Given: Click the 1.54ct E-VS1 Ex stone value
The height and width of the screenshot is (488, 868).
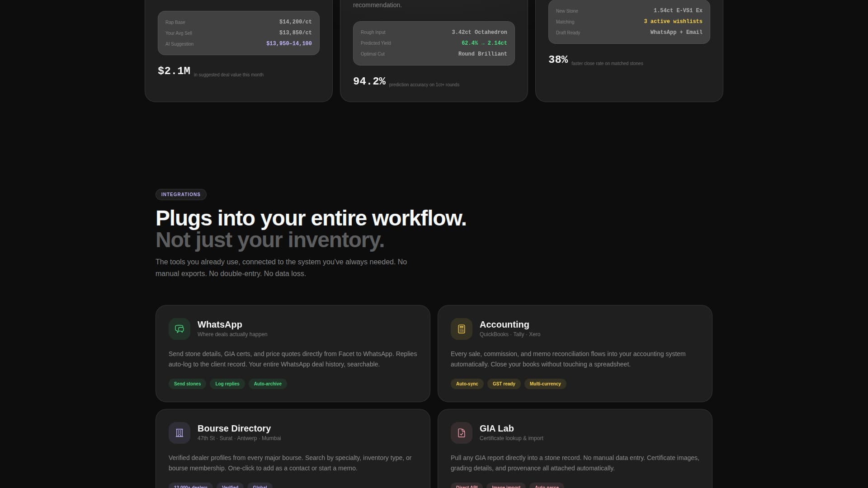Looking at the screenshot, I should (678, 10).
